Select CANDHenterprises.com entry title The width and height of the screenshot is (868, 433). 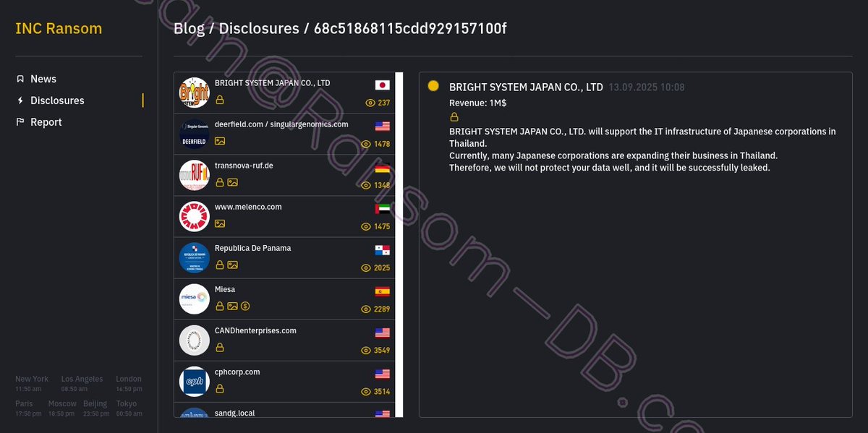click(x=255, y=330)
